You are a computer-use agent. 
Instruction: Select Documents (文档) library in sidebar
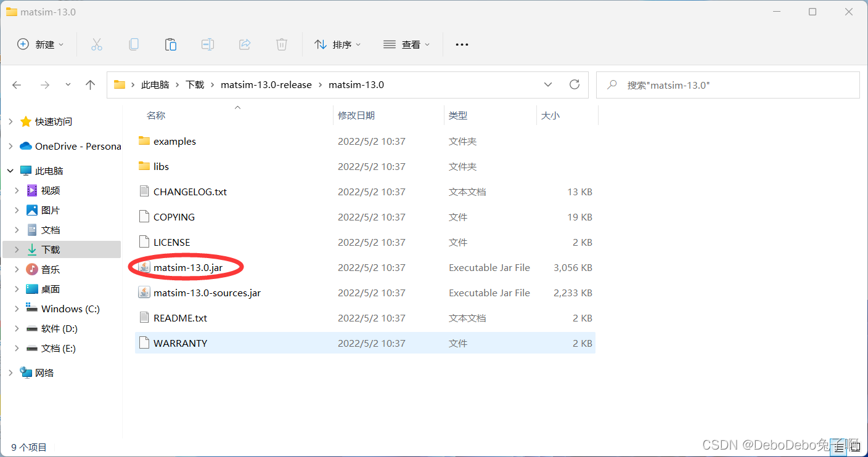tap(50, 230)
